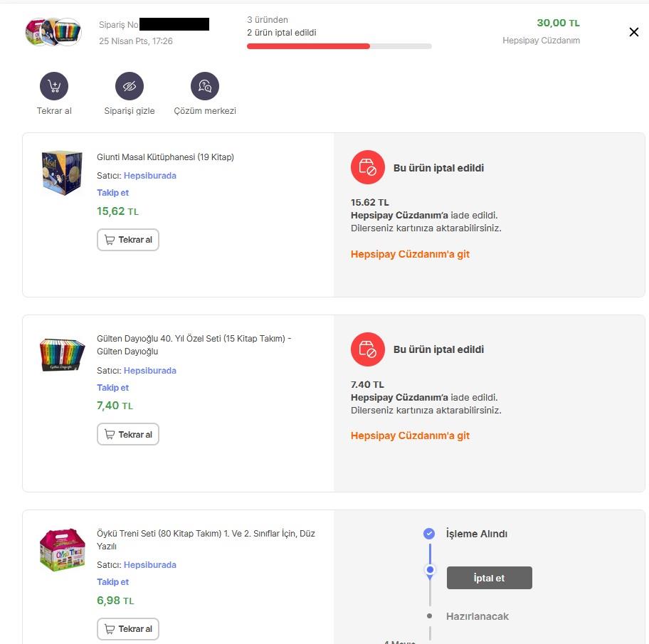
Task: Click the order product thumbnails at top left
Action: pyautogui.click(x=53, y=32)
